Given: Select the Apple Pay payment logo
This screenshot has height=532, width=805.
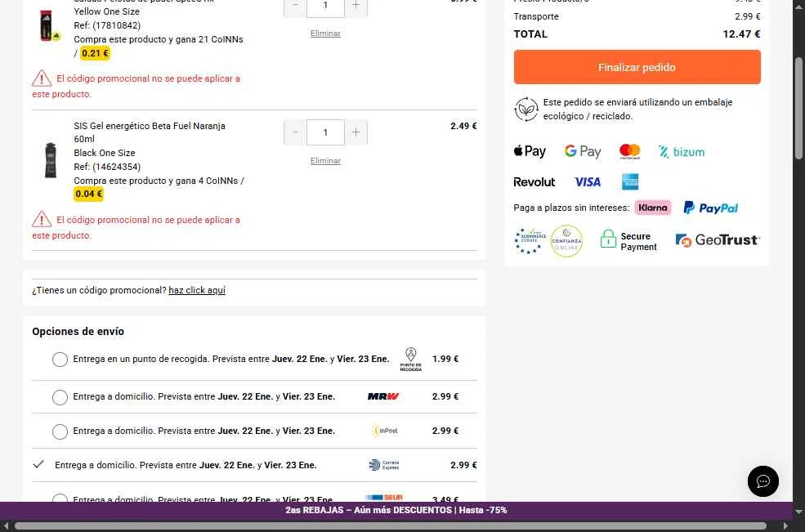Looking at the screenshot, I should coord(530,151).
